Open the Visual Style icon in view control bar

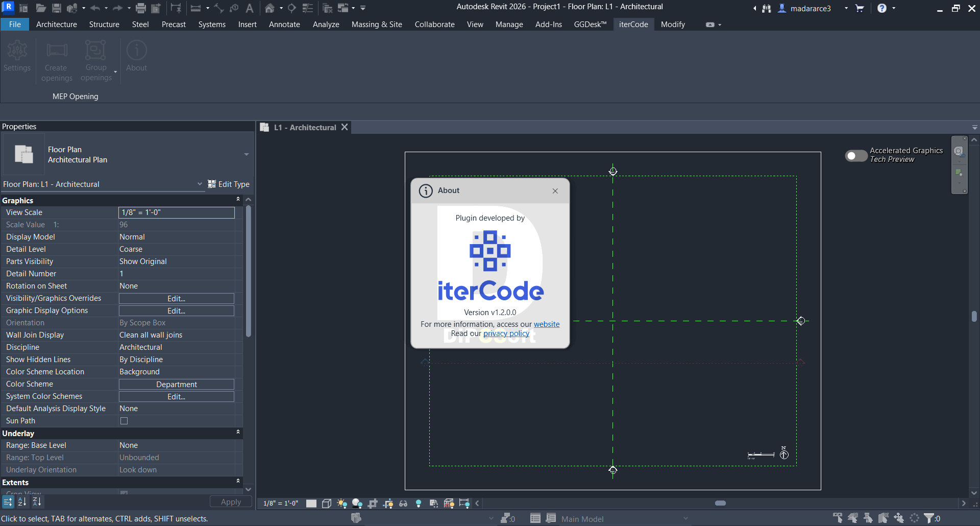tap(327, 504)
